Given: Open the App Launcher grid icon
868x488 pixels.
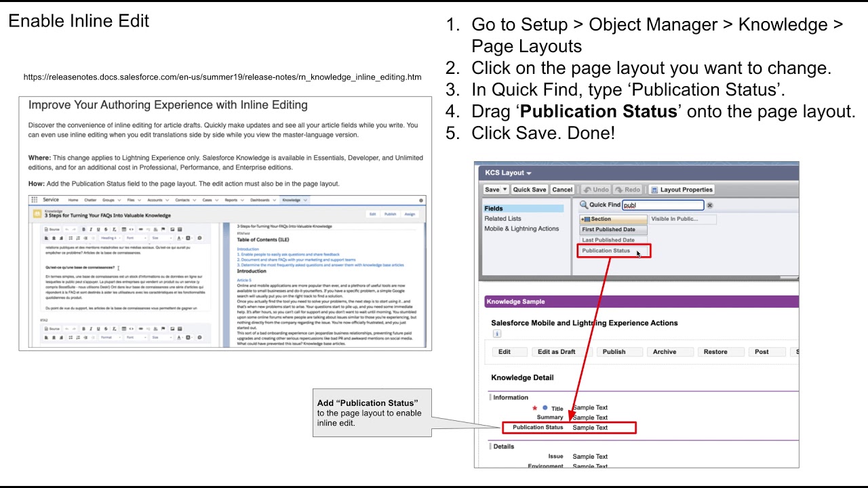Looking at the screenshot, I should pyautogui.click(x=35, y=200).
